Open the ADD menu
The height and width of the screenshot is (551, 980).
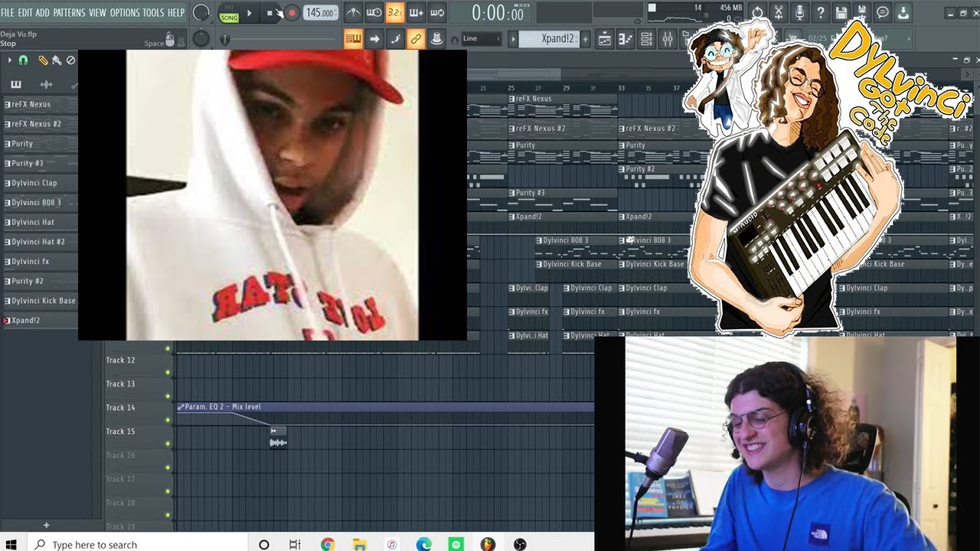click(x=43, y=13)
